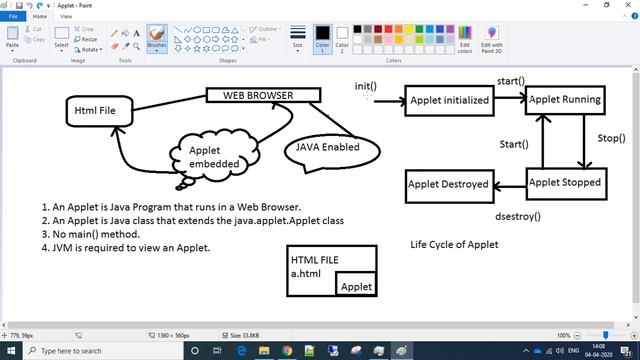
Task: Open Google Chrome from taskbar
Action: 287,351
